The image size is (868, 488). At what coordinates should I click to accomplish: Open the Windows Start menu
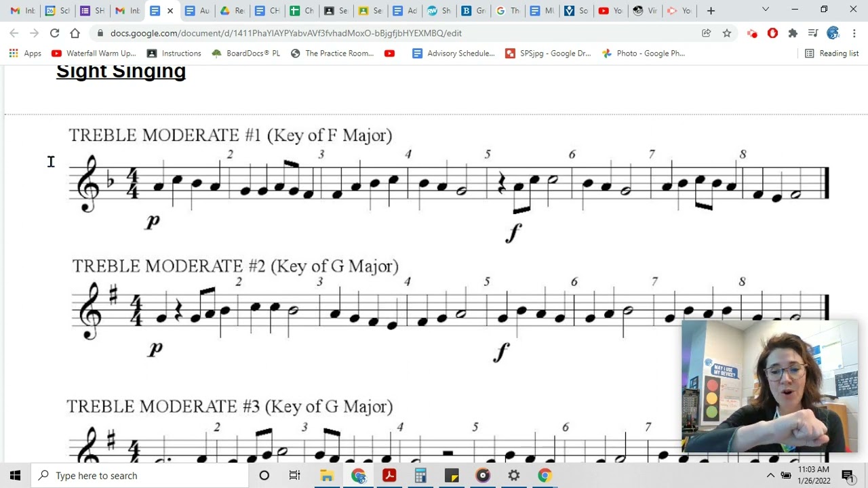[x=15, y=475]
